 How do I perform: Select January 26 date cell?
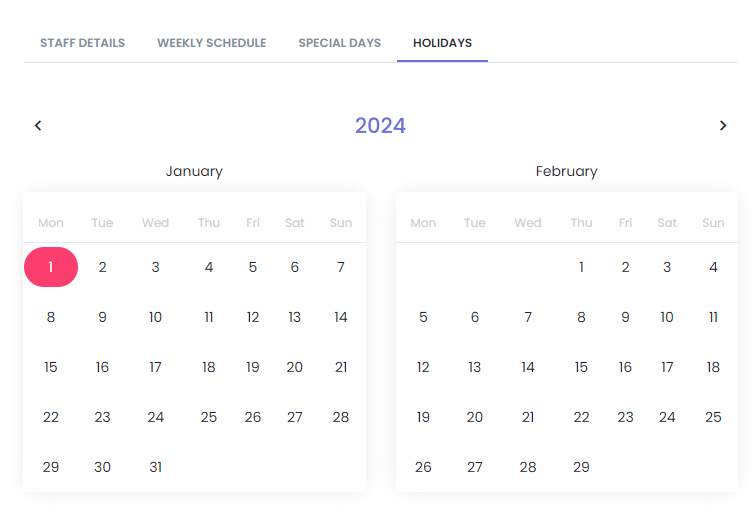point(253,417)
